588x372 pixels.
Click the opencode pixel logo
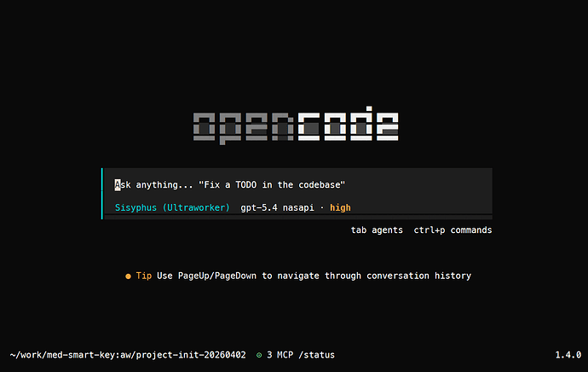pos(296,125)
